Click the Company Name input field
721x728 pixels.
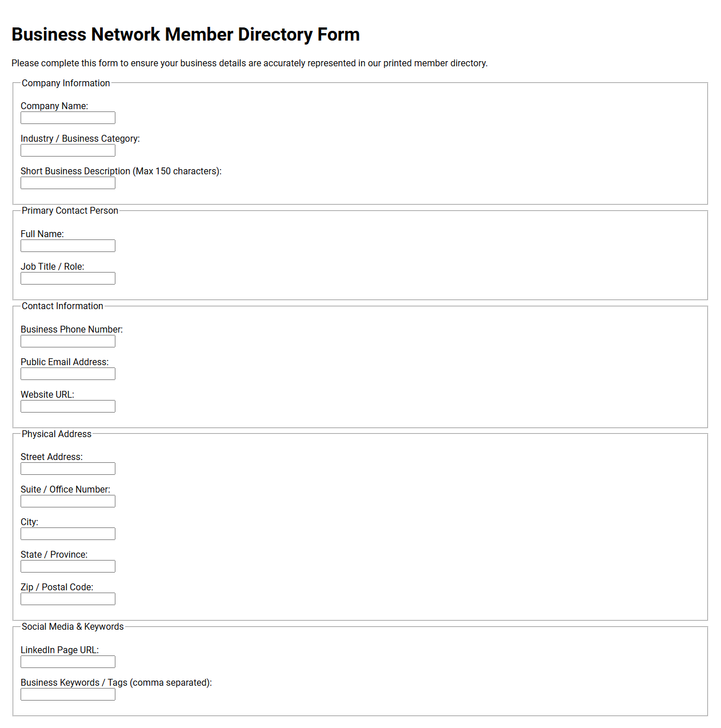point(68,118)
